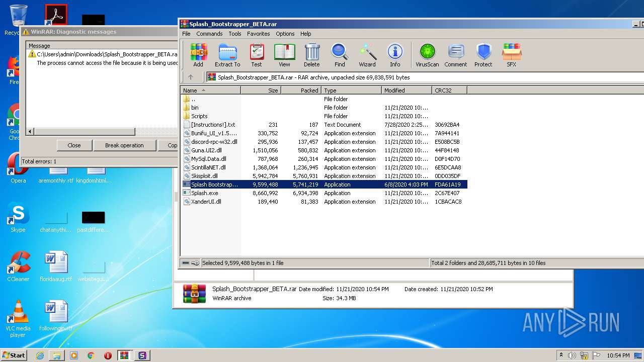Click the Message column header in dialog
Viewport: 644px width, 362px height.
click(x=102, y=46)
